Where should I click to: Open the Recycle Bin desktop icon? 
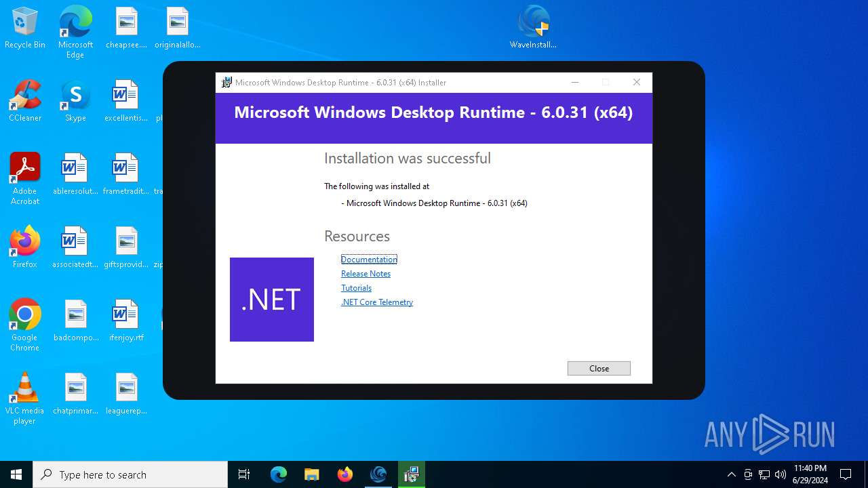pos(25,28)
